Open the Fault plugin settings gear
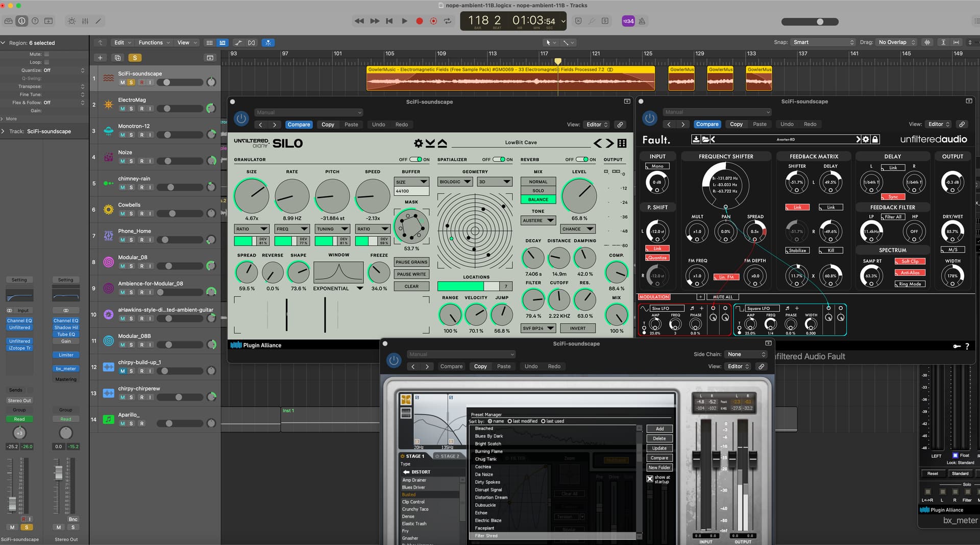 [866, 139]
